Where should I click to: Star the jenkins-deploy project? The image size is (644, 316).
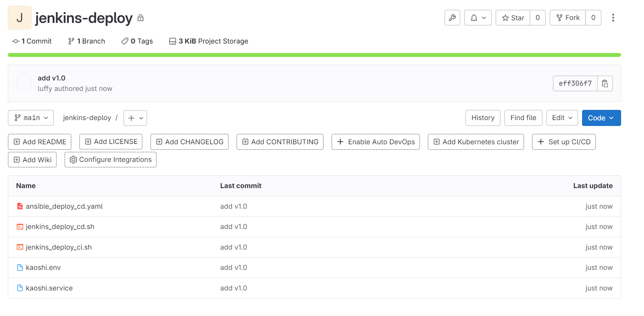pyautogui.click(x=513, y=18)
